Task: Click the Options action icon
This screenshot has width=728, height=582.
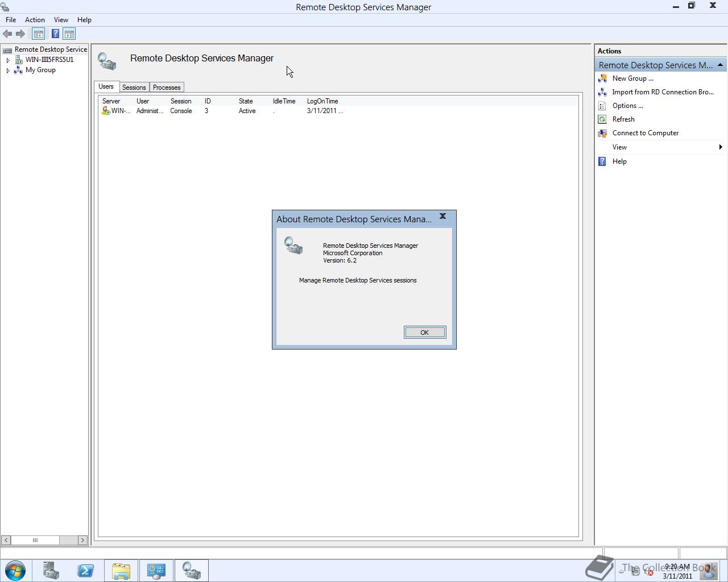Action: [x=602, y=106]
